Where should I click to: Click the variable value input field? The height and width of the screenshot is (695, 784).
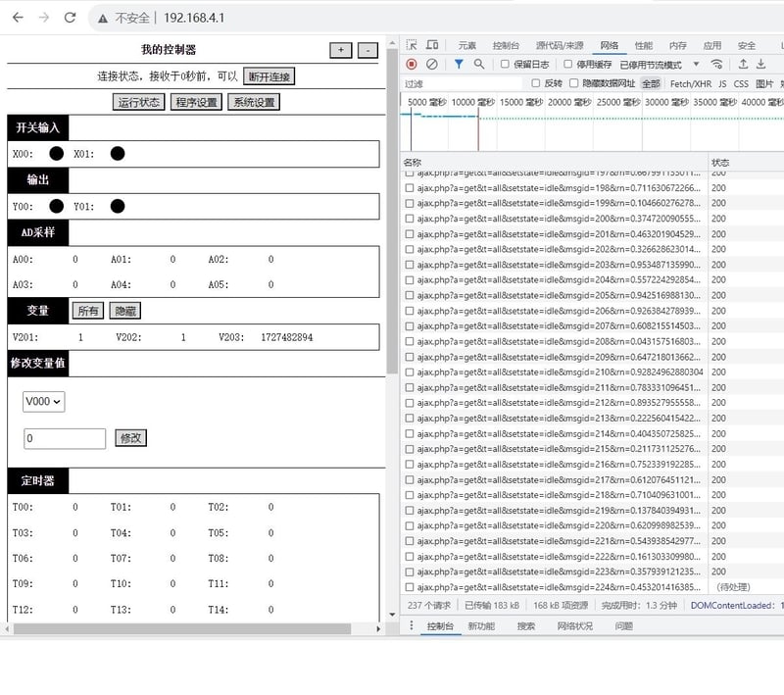pos(65,438)
